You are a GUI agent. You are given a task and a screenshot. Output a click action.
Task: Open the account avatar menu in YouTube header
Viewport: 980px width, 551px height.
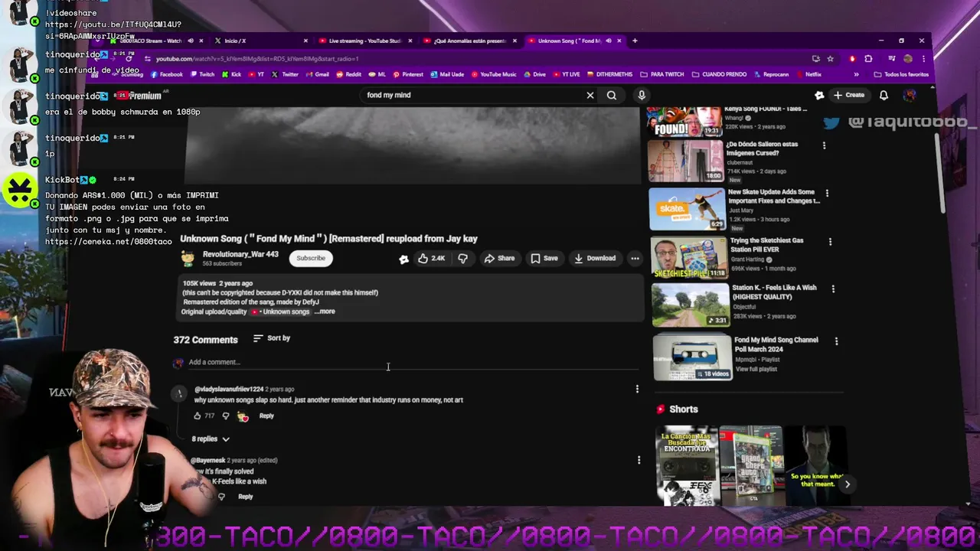pos(910,95)
